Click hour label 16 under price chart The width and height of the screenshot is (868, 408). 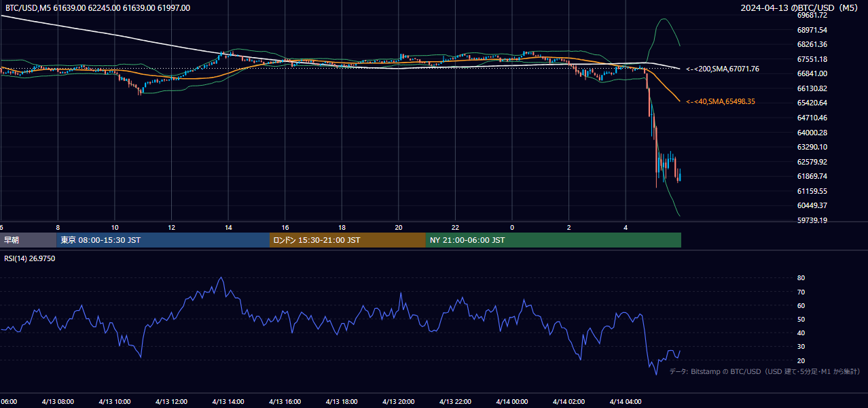coord(285,227)
